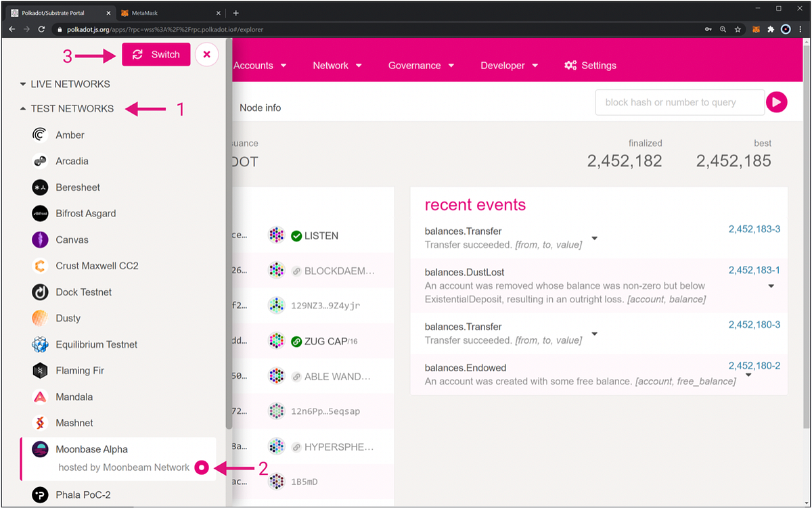Select the Beresheet network icon
812x508 pixels.
point(40,187)
